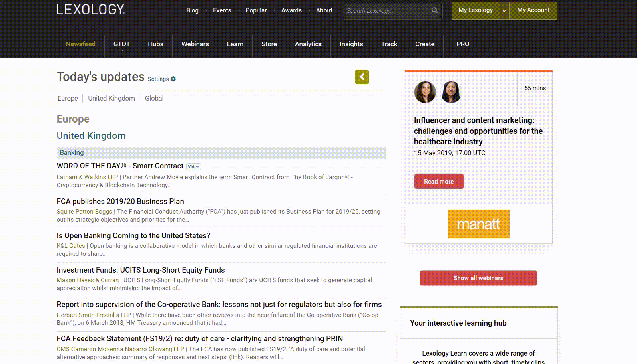637x364 pixels.
Task: Go to the Track tab
Action: coord(389,44)
